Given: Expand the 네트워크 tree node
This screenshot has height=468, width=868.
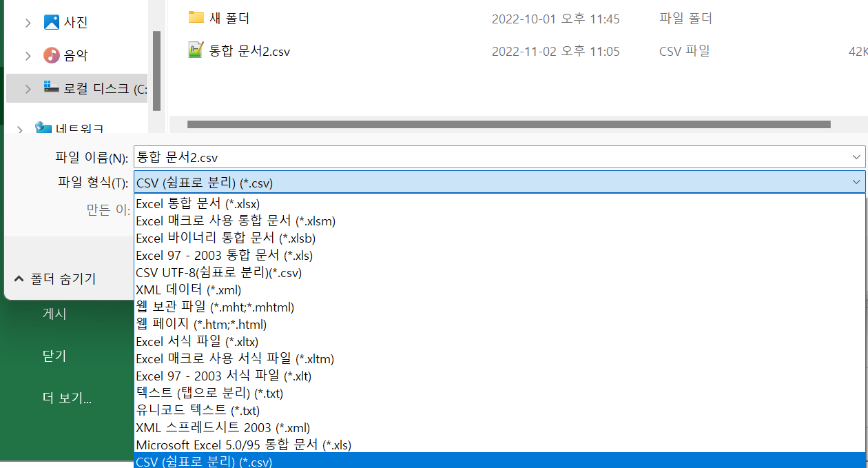Looking at the screenshot, I should 20,128.
